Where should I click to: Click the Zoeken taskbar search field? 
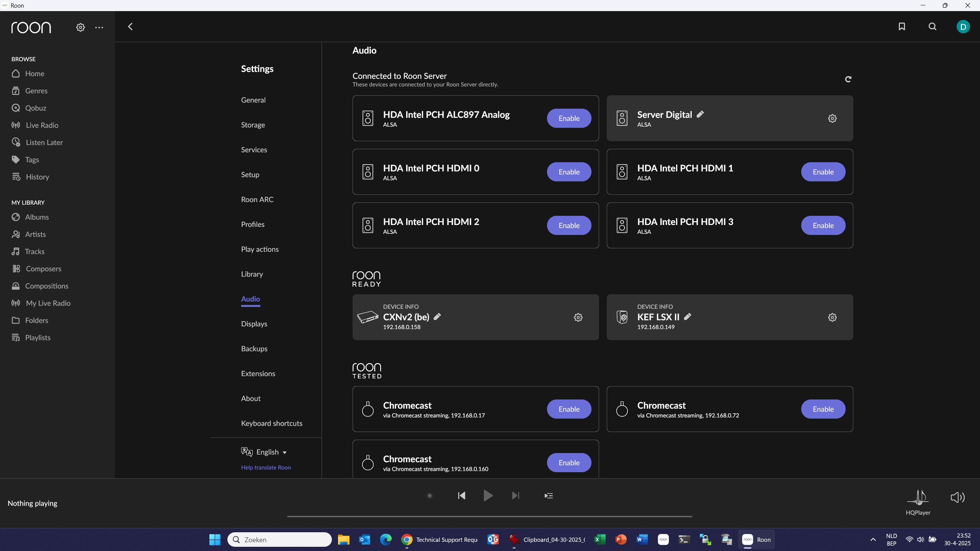point(279,540)
